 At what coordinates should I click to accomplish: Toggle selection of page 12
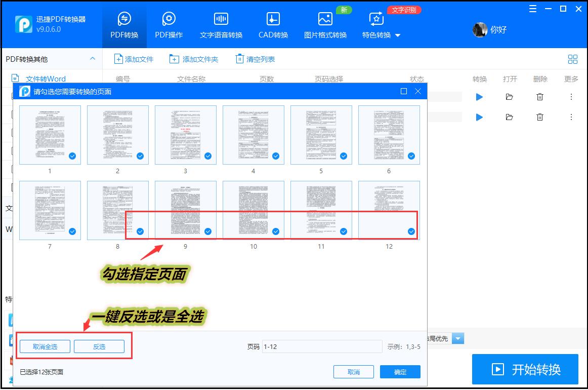click(x=411, y=232)
